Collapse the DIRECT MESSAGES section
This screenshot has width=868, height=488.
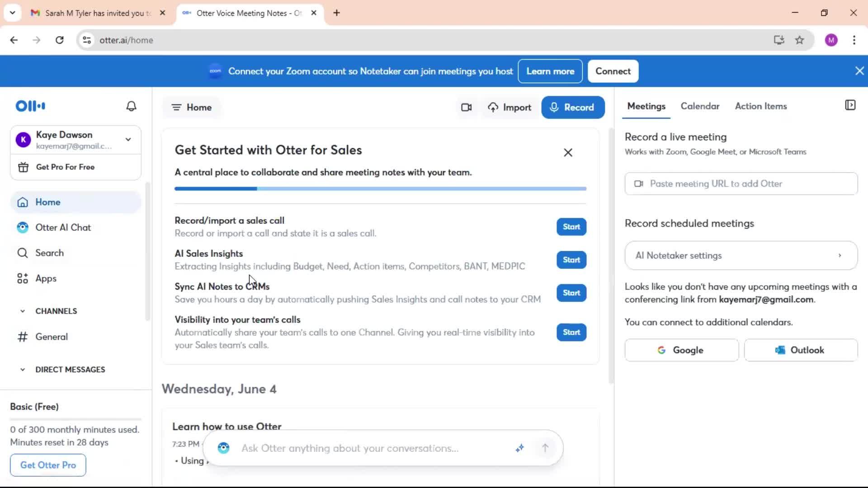click(x=23, y=370)
